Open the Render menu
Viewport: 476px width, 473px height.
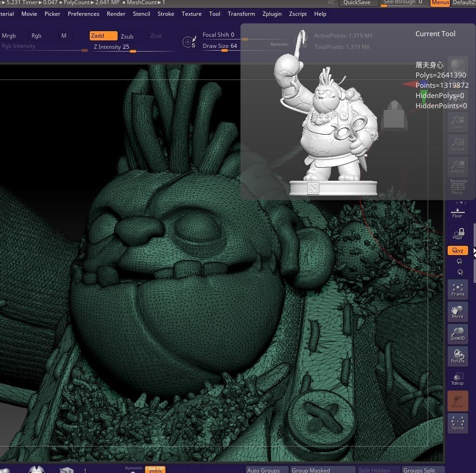click(x=116, y=14)
